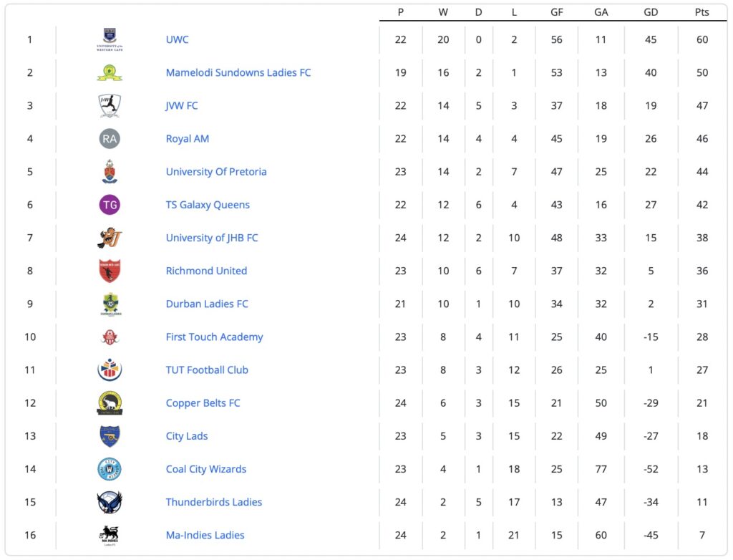Click the Pts column header

click(x=702, y=12)
